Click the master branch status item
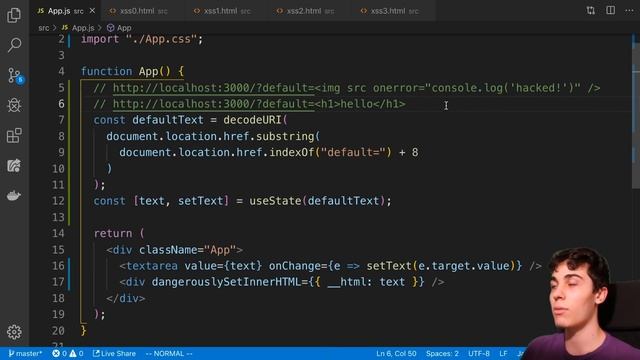This screenshot has height=360, width=640. (25, 353)
